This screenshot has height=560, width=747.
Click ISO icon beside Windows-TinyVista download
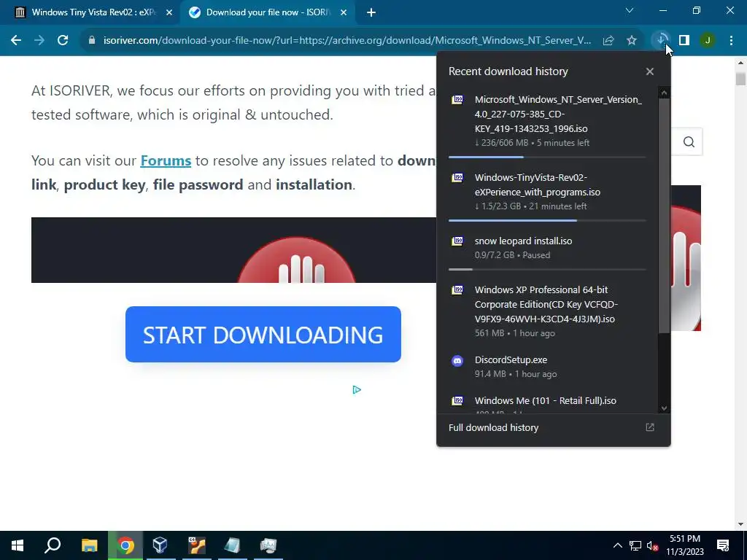pyautogui.click(x=457, y=178)
